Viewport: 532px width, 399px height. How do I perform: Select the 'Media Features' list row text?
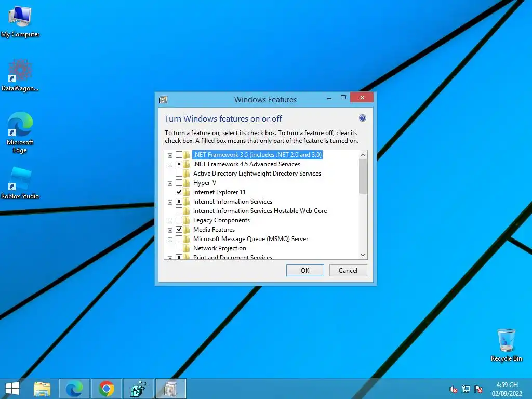(x=214, y=230)
